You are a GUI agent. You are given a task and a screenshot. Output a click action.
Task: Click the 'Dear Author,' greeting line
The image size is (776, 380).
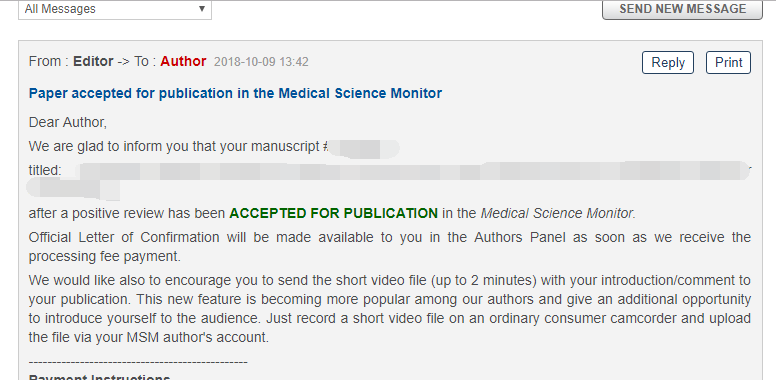68,122
